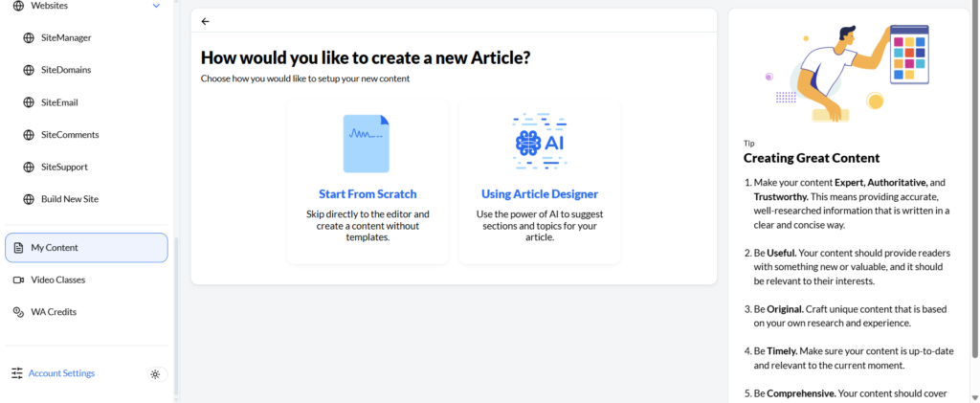
Task: Click the page scrollbar on the right edge
Action: tap(973, 181)
